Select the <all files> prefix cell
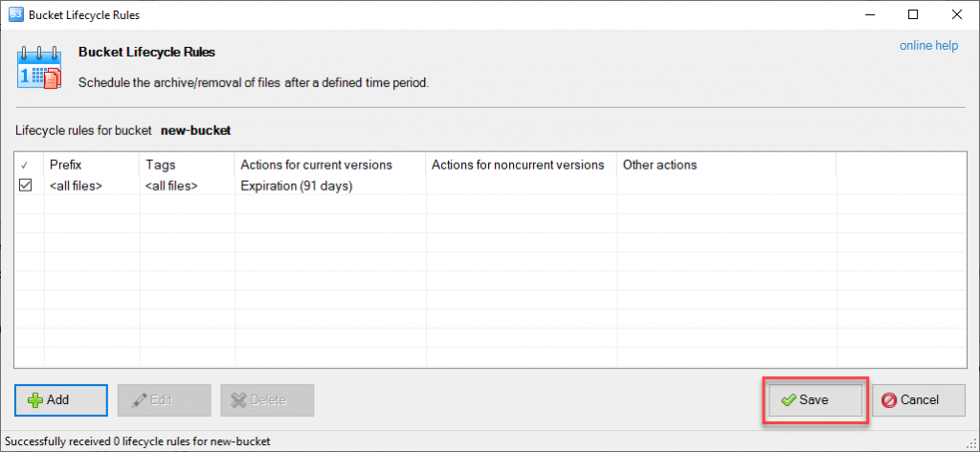The width and height of the screenshot is (980, 452). pos(76,186)
